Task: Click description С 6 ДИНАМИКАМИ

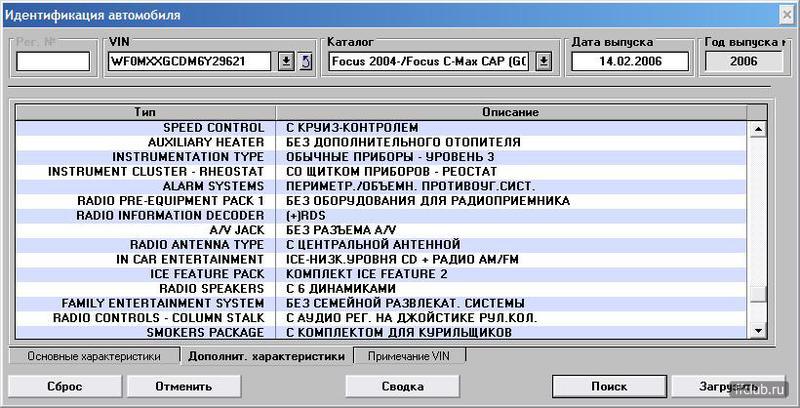Action: point(341,289)
